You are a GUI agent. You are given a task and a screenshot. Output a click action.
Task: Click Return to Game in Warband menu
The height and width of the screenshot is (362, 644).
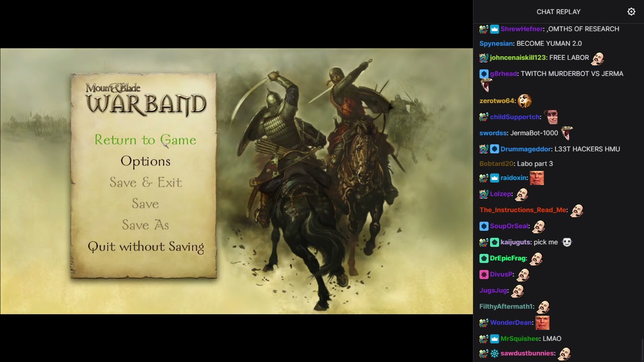[145, 140]
